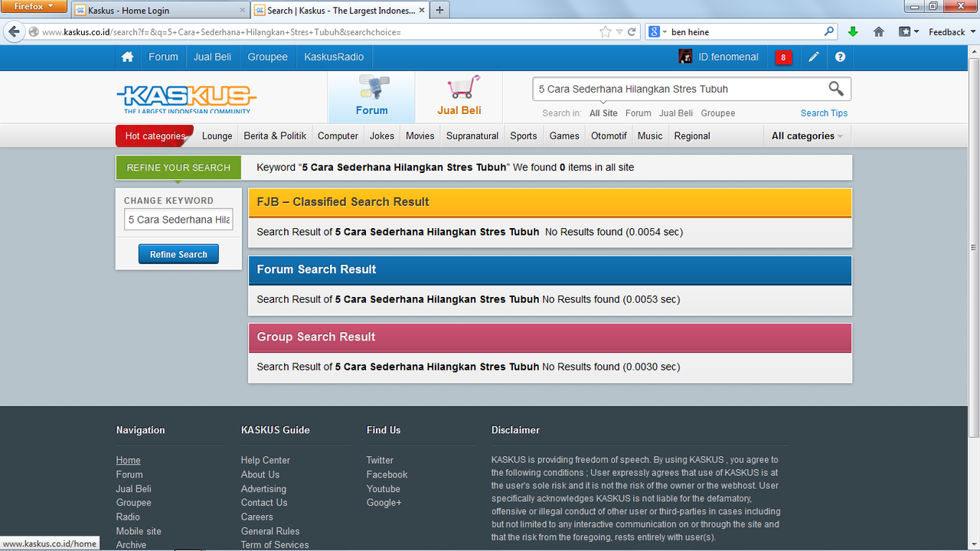Open search engine selector dropdown arrow
Image resolution: width=980 pixels, height=551 pixels.
click(663, 32)
